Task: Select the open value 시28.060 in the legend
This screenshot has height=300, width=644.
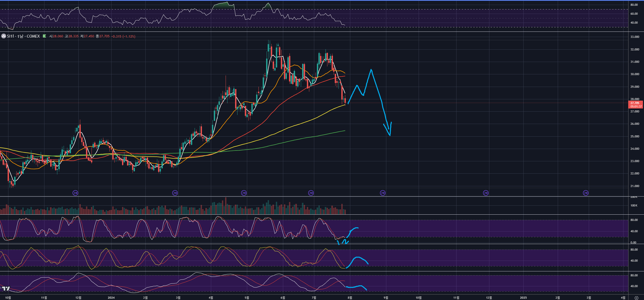Action: (x=56, y=36)
